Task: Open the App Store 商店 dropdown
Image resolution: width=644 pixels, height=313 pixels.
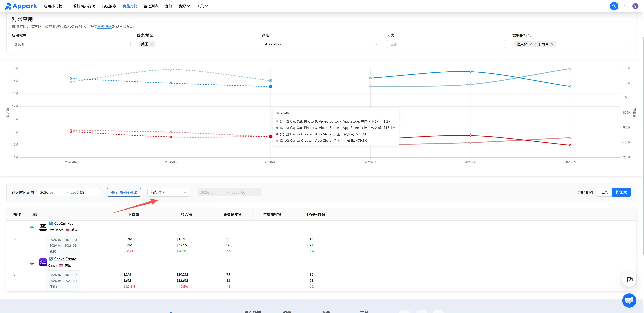Action: pos(321,44)
